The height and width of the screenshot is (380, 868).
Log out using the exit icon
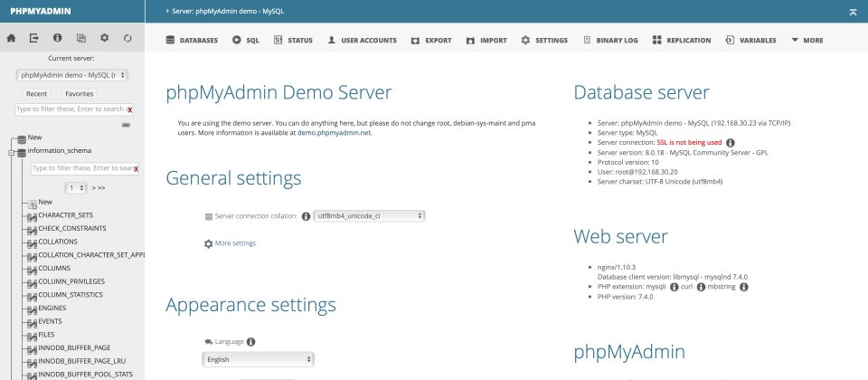click(x=34, y=38)
